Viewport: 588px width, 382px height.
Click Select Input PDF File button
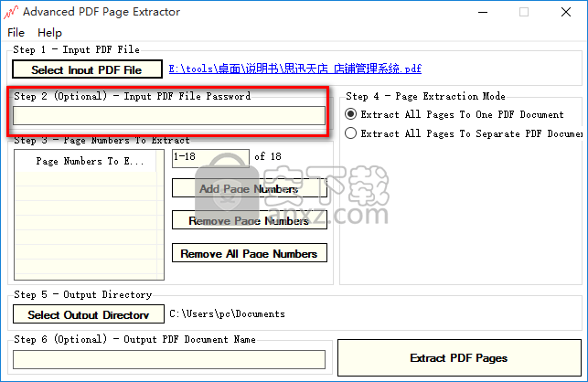tap(87, 69)
